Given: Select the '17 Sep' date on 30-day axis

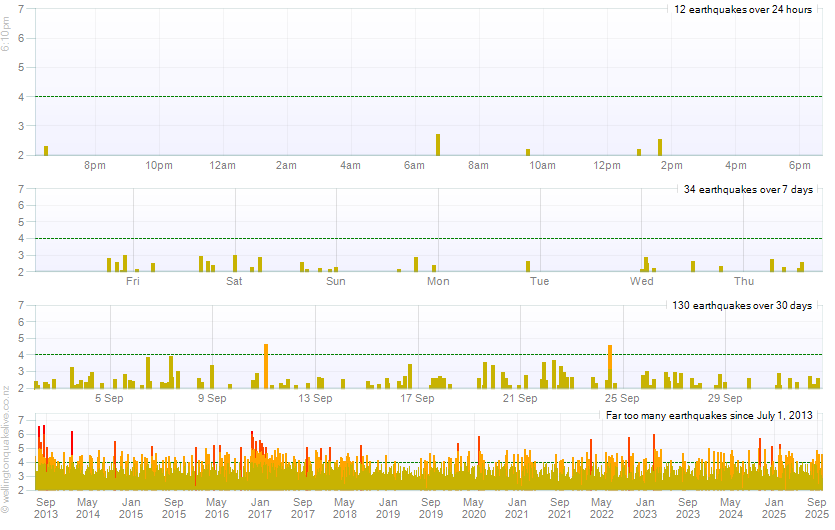Looking at the screenshot, I should click(417, 398).
